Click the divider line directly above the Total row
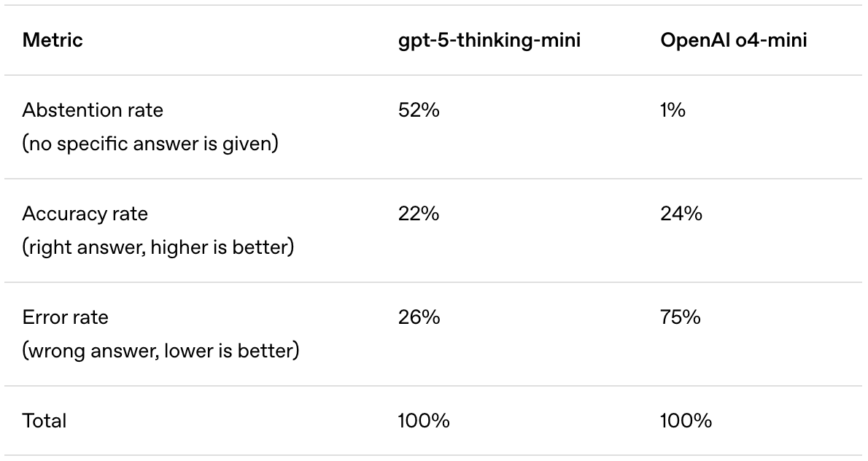The height and width of the screenshot is (461, 868). (x=434, y=386)
